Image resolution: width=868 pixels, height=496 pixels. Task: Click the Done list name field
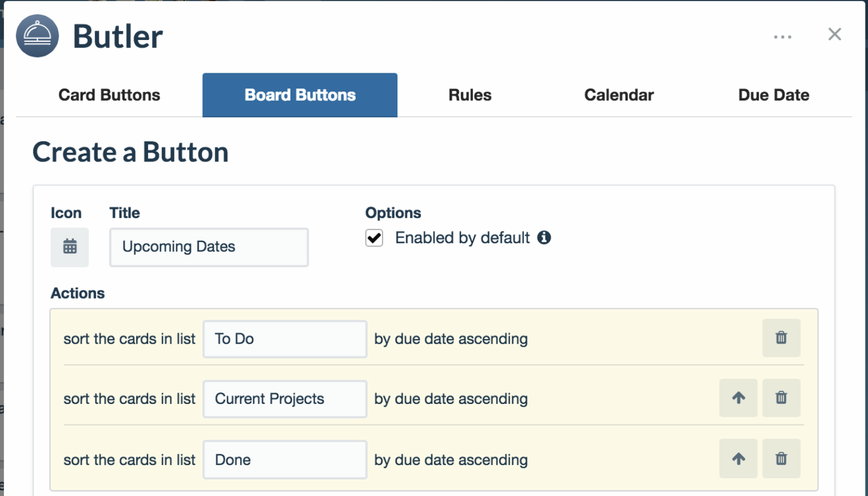coord(285,460)
